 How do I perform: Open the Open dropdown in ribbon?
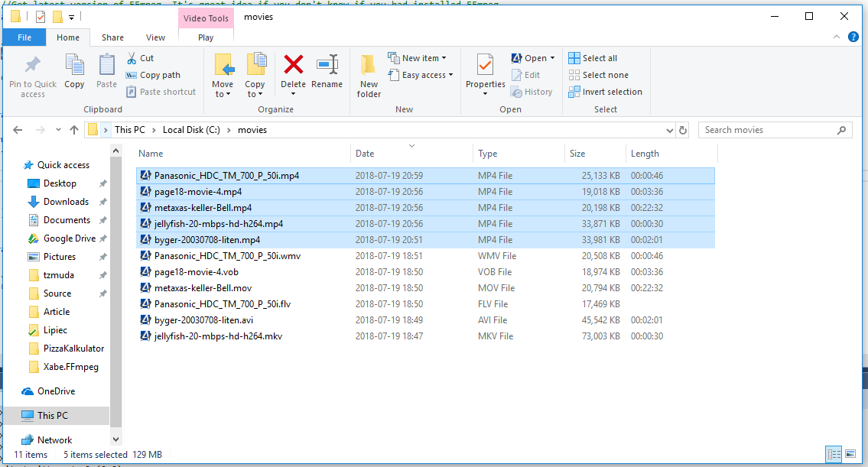(x=533, y=58)
